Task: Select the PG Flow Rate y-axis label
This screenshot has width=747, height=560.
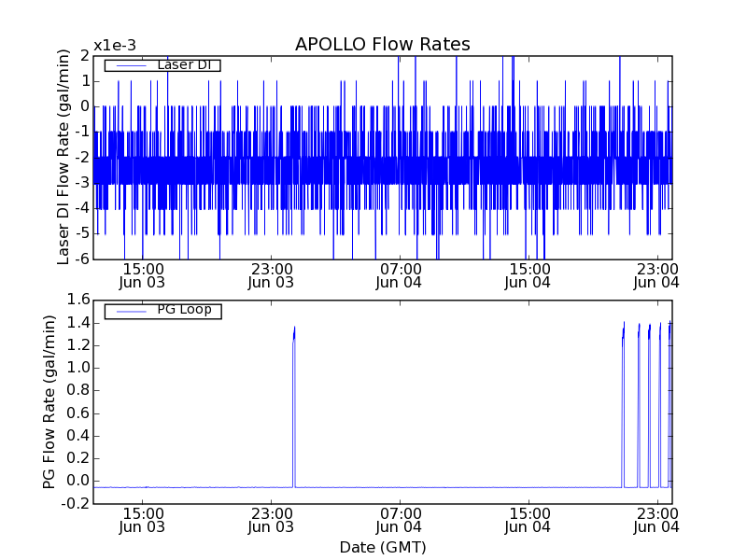Action: point(49,401)
